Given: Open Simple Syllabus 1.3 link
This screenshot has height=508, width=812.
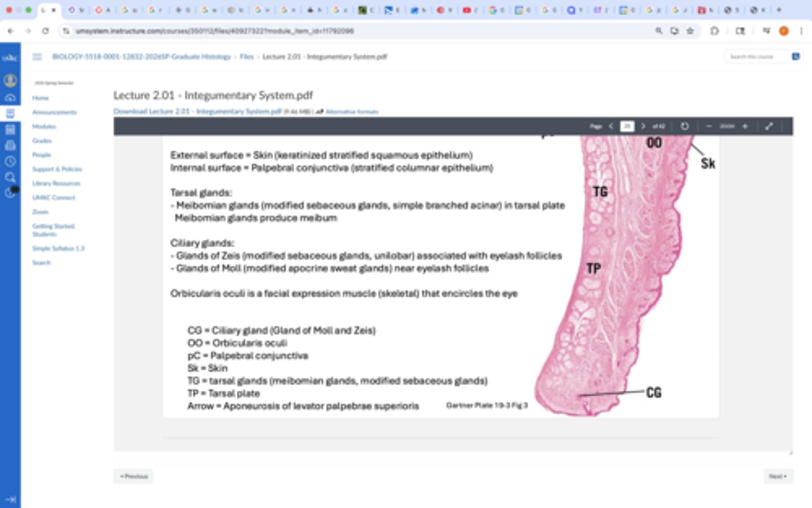Looking at the screenshot, I should click(x=58, y=248).
